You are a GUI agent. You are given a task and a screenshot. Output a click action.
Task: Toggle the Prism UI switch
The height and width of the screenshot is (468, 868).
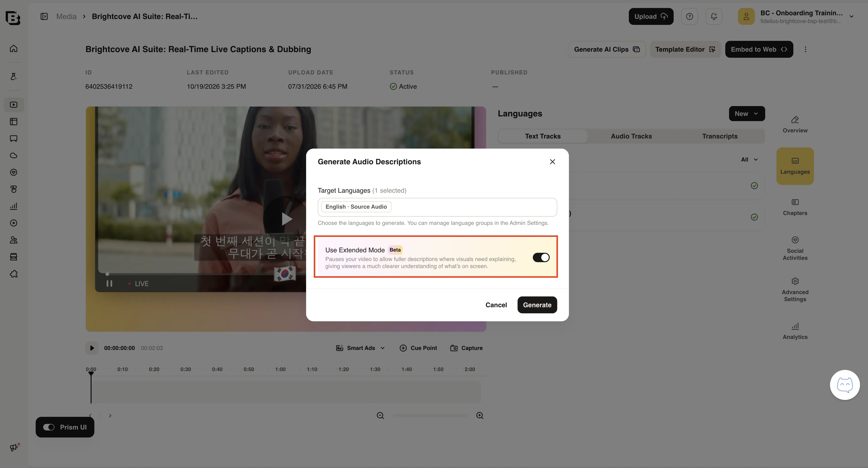point(49,427)
